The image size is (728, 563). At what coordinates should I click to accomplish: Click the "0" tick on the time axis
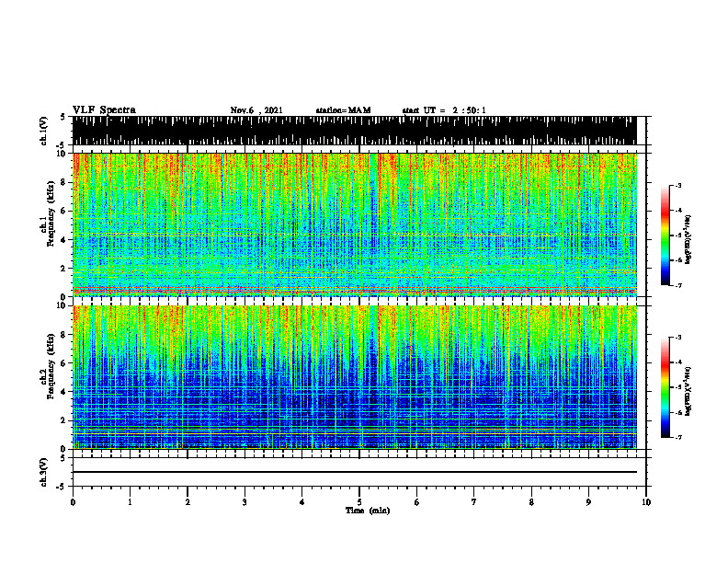click(73, 502)
